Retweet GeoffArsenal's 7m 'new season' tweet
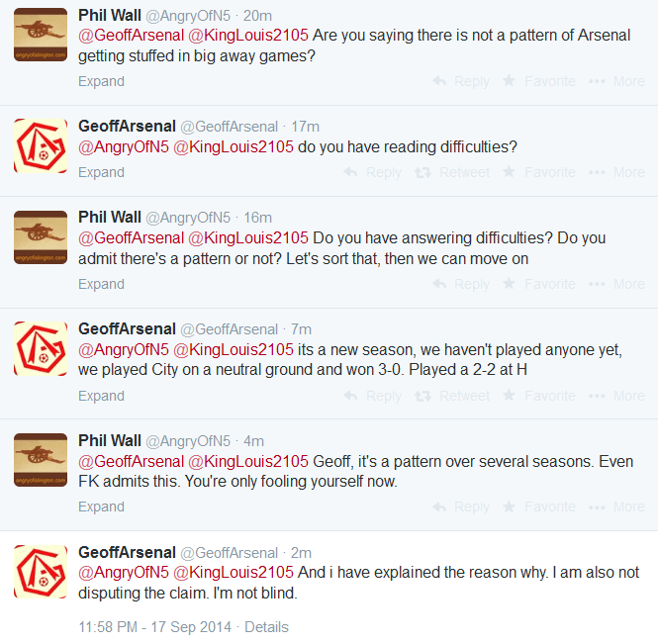The height and width of the screenshot is (644, 658). 451,396
